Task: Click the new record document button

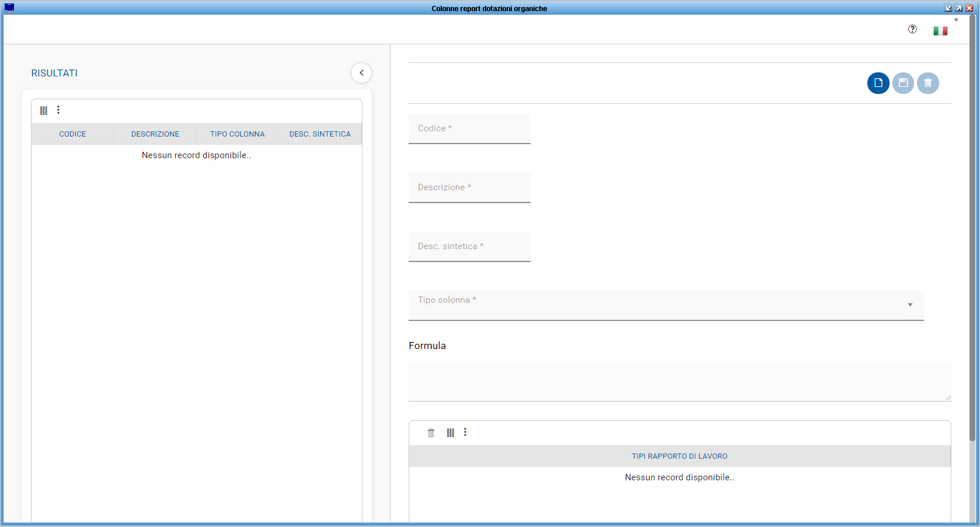Action: pos(878,83)
